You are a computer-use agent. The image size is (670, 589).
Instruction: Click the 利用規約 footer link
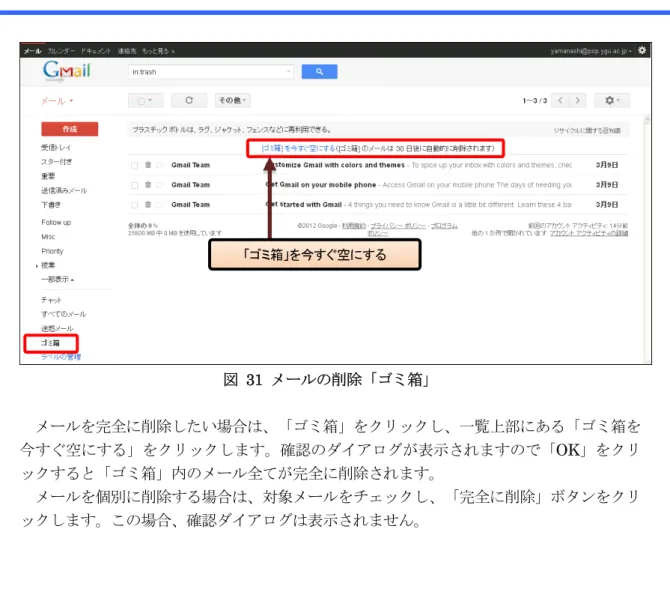(354, 225)
